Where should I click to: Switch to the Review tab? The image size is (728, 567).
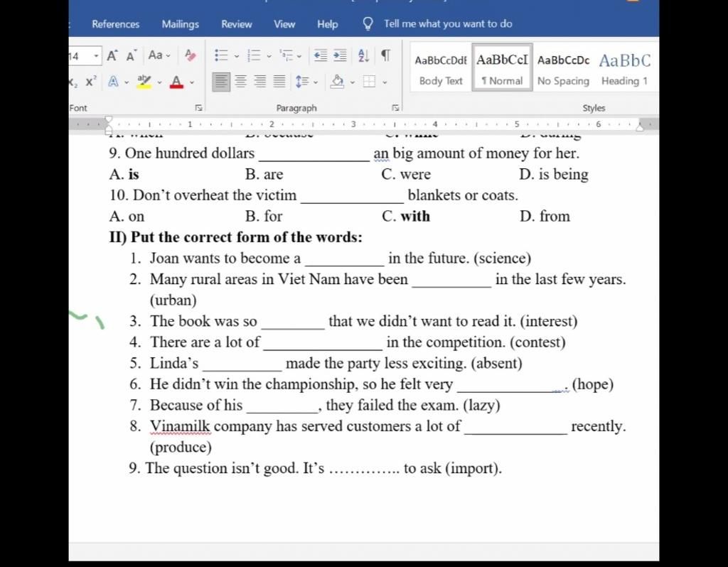(236, 23)
